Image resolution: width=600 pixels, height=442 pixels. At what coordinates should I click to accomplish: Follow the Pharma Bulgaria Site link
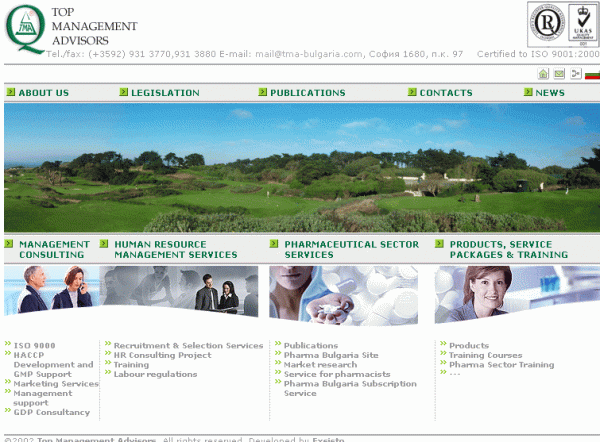pyautogui.click(x=331, y=355)
